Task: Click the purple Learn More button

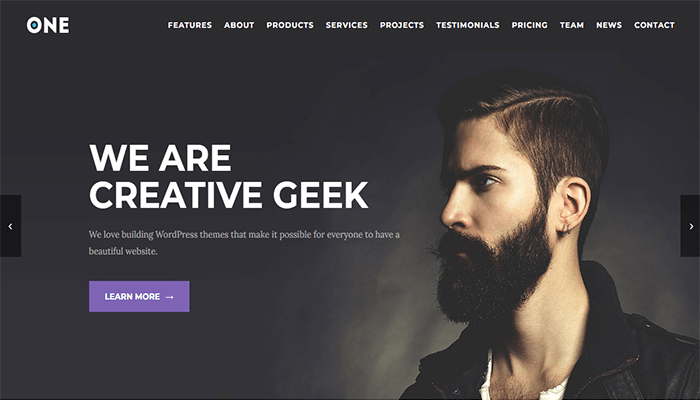Action: (x=139, y=296)
